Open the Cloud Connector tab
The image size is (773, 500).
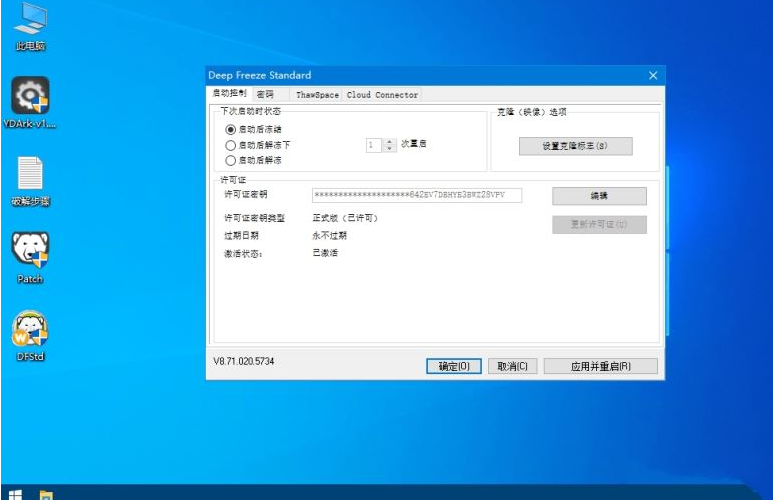point(382,95)
